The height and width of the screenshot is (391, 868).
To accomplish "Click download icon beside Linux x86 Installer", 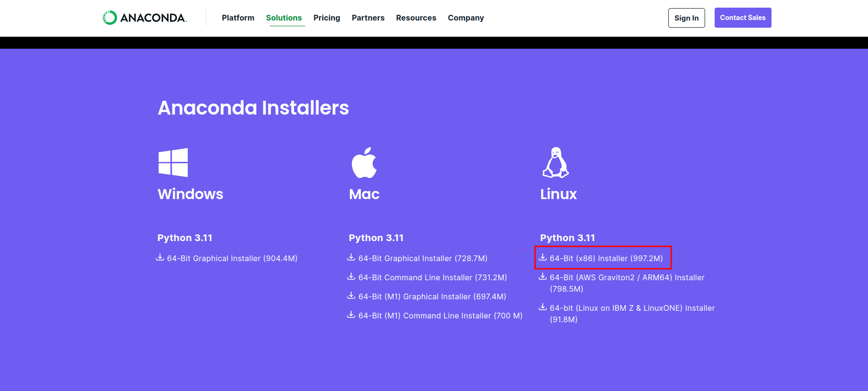I will (543, 258).
